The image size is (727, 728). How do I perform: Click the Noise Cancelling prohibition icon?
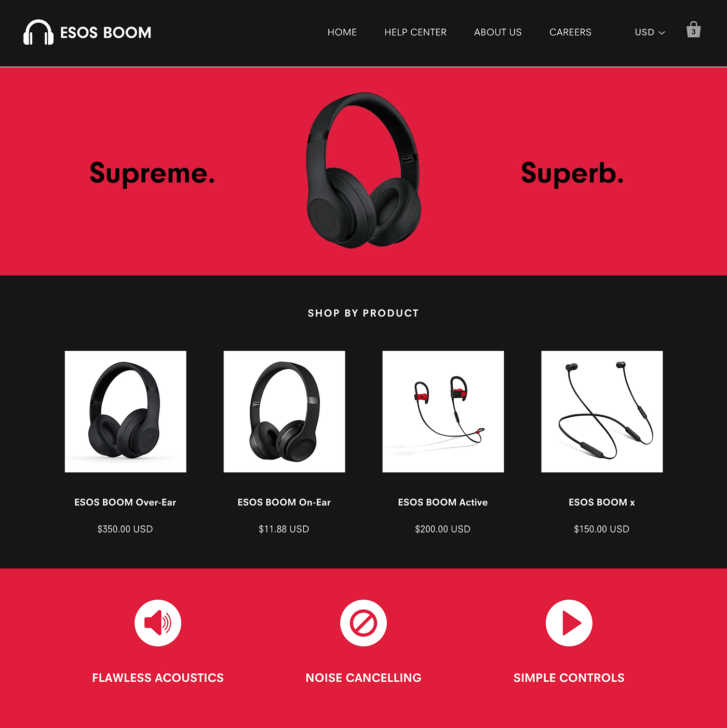(363, 623)
